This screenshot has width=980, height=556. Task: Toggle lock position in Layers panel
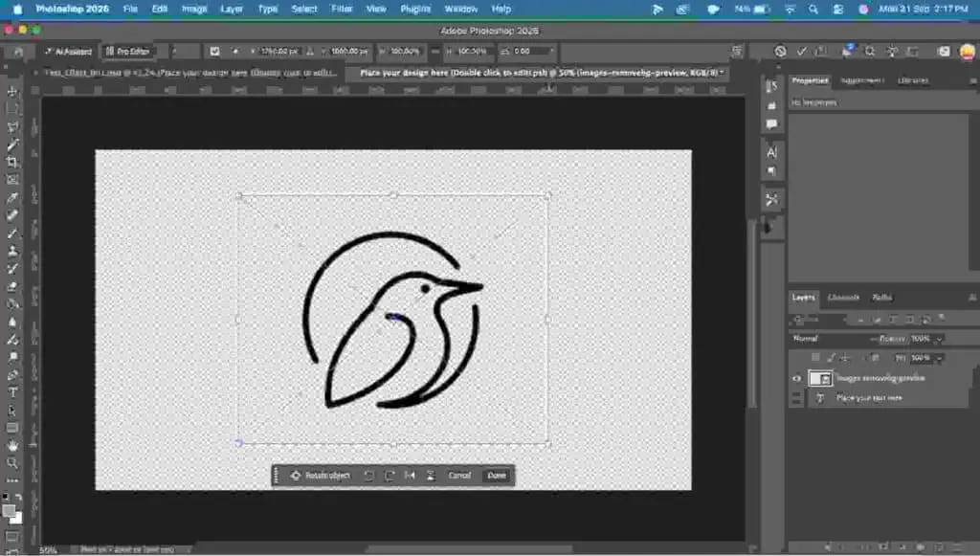point(845,358)
